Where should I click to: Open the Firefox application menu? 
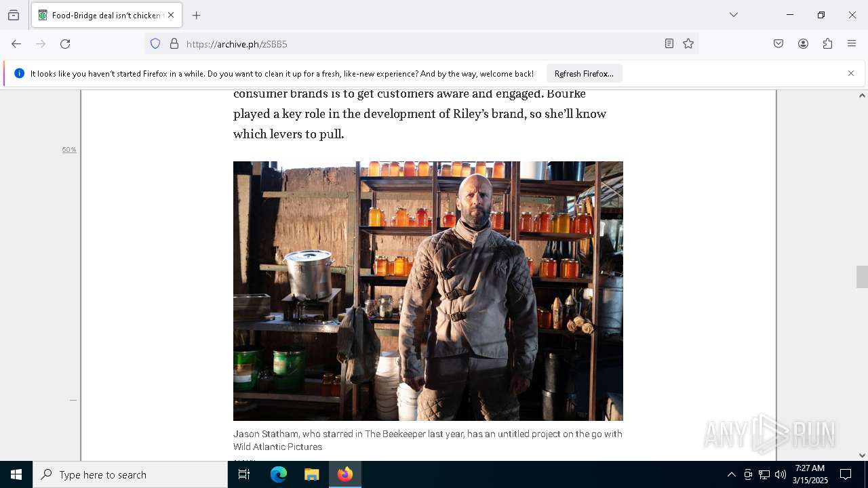click(x=852, y=43)
